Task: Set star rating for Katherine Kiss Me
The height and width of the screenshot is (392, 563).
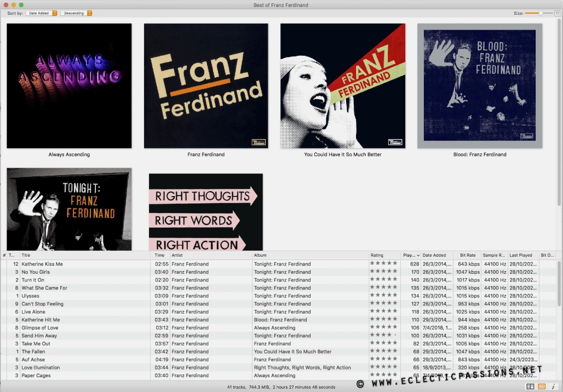Action: [x=383, y=263]
